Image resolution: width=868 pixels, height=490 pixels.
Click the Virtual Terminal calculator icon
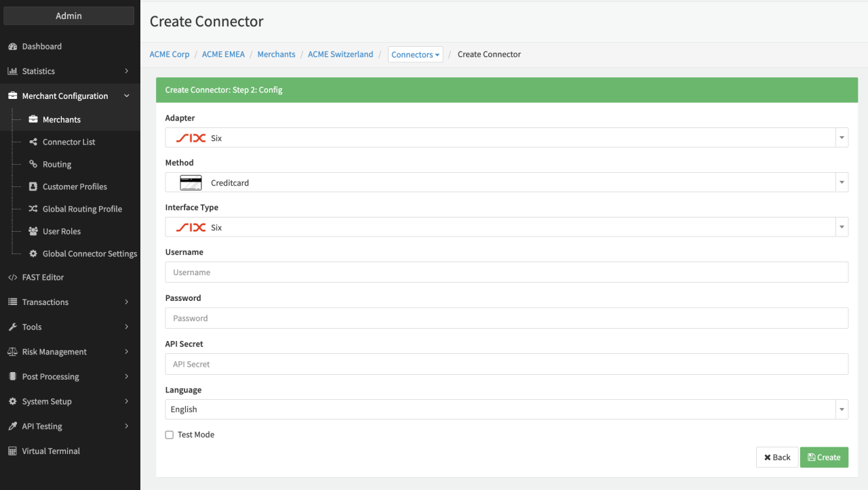tap(12, 451)
